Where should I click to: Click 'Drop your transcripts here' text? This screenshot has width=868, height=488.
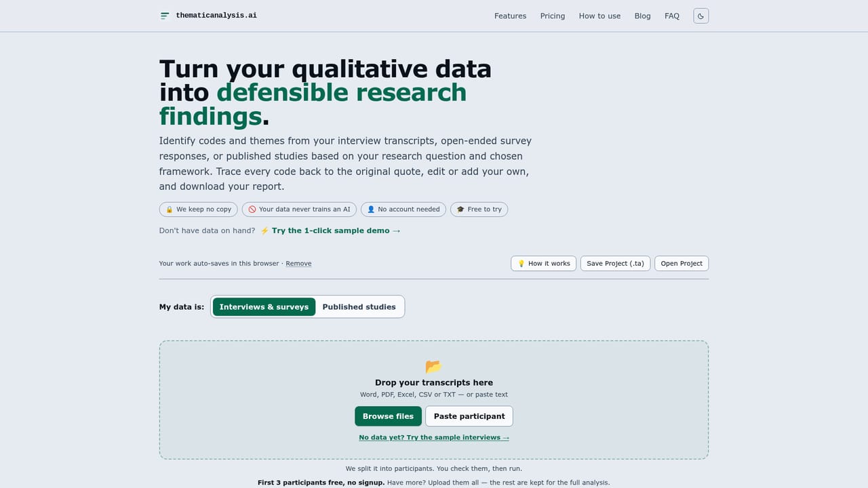[x=434, y=382]
